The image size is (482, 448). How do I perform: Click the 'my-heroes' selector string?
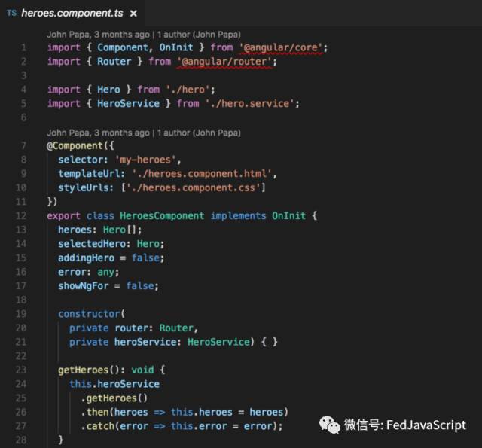tap(145, 160)
